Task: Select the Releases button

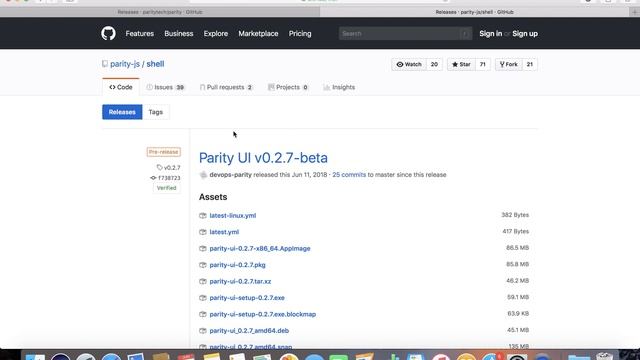Action: coord(122,112)
